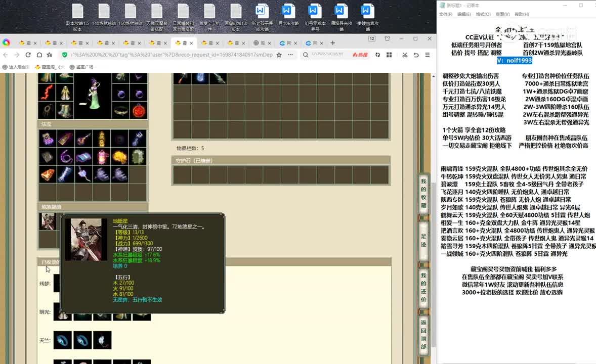Open the browser extensions grid icon
The height and width of the screenshot is (364, 596).
tap(389, 55)
